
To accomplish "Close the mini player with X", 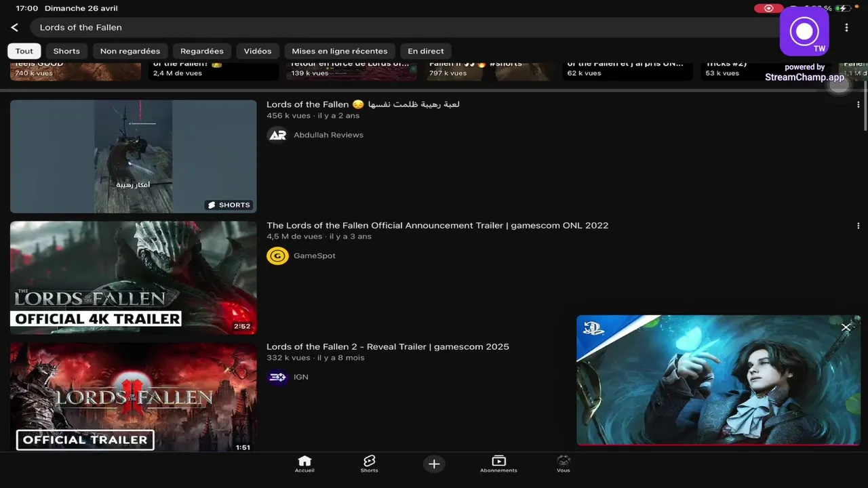I will click(x=846, y=327).
